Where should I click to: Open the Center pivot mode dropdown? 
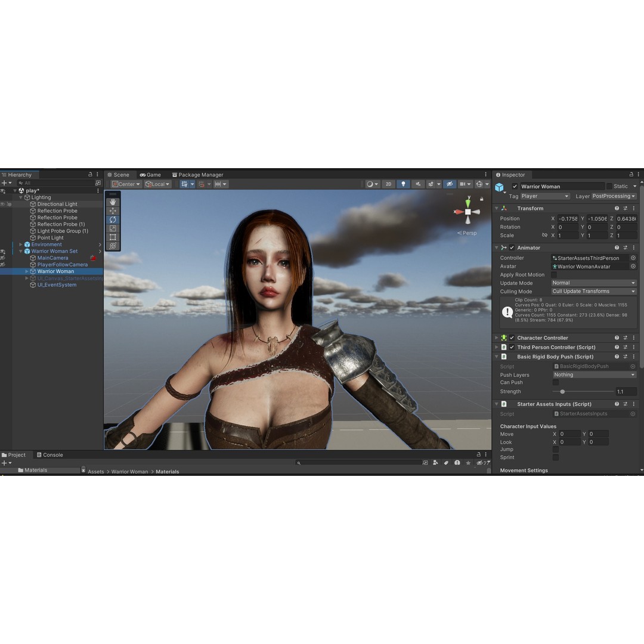[x=126, y=184]
